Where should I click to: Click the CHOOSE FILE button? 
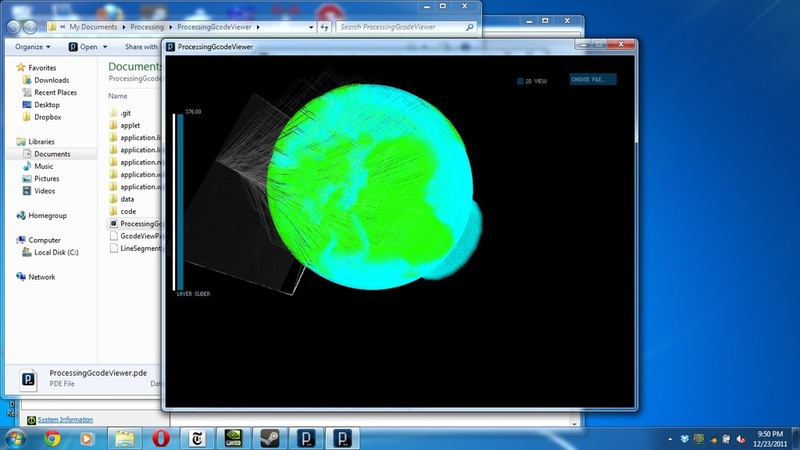[593, 80]
